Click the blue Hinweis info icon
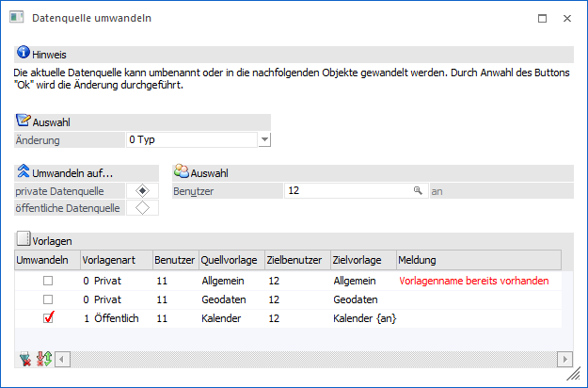This screenshot has width=588, height=388. (x=23, y=54)
